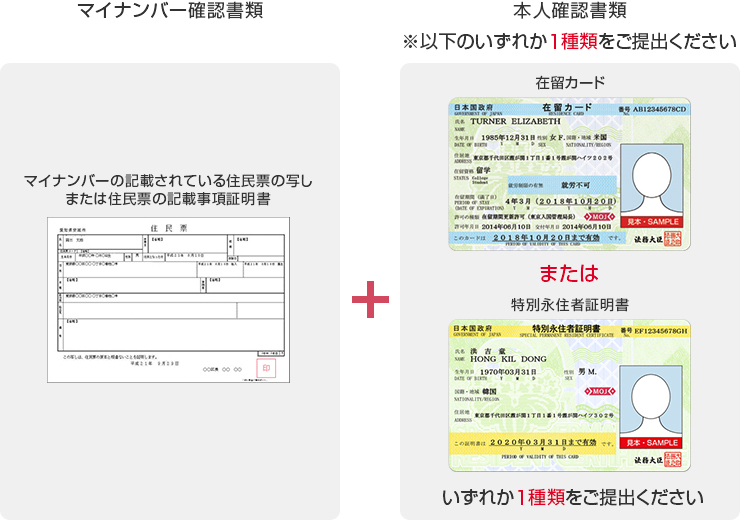740x520 pixels.
Task: Click 2020年03月31日まで有効 validity line
Action: [543, 443]
